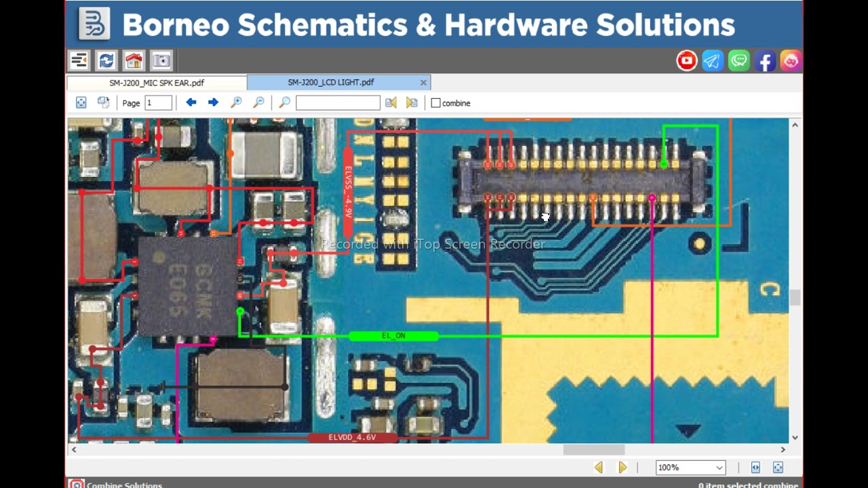
Task: Click the vertical scrollbar down arrow
Action: click(795, 437)
